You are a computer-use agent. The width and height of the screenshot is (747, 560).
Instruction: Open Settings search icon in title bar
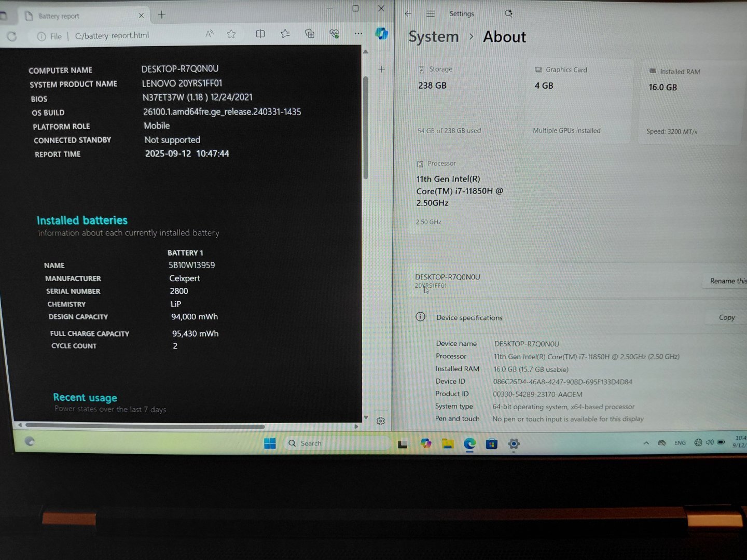coord(508,13)
